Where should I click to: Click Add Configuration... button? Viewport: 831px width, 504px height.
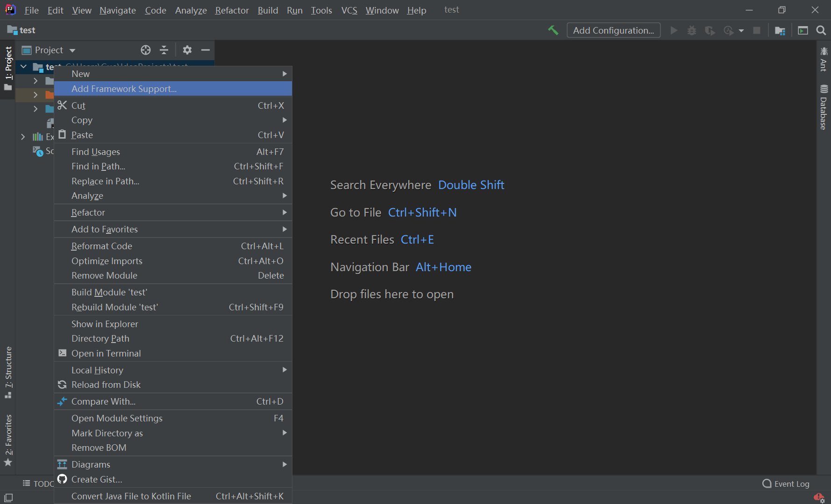click(x=613, y=30)
